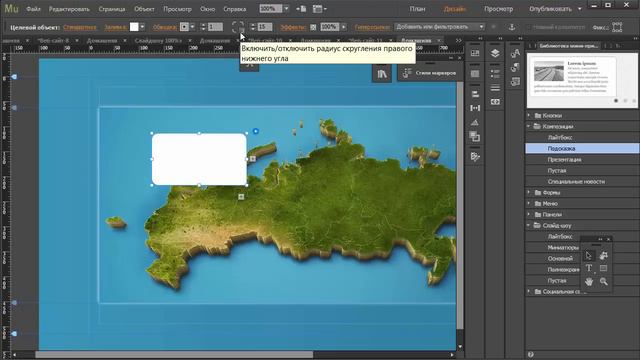Open the widget library panel icon in dock
This screenshot has height=360, width=640.
point(475,53)
